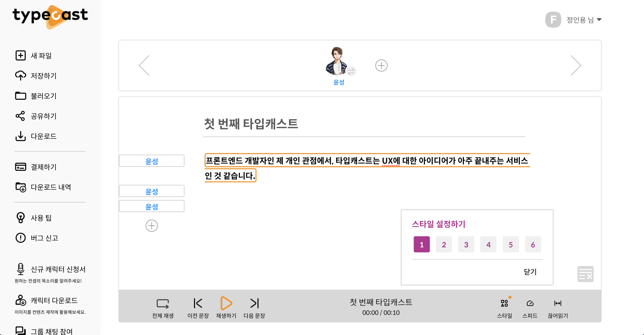Click the swap character icon beside 윤성 avatar

(x=351, y=71)
